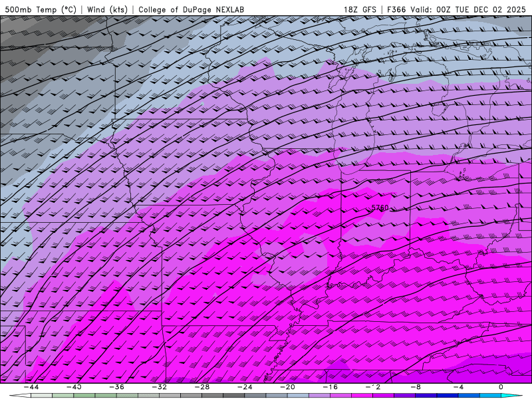Click the "College of DuPage NEXLAB" text

(x=191, y=9)
